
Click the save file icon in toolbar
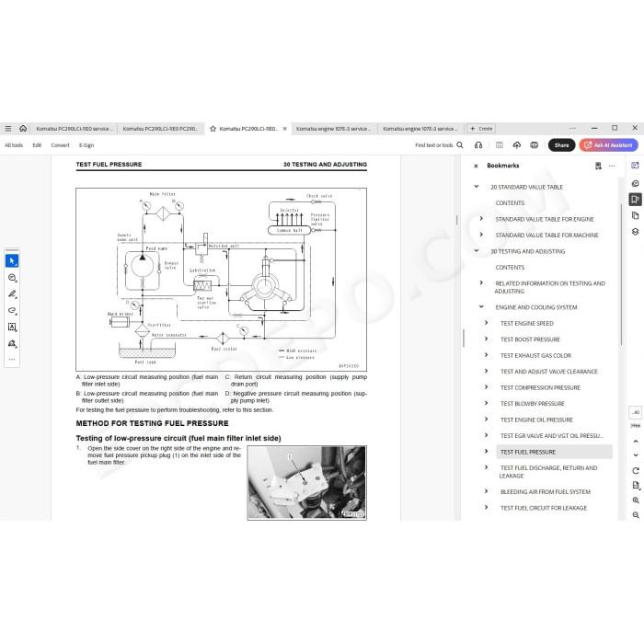point(500,145)
